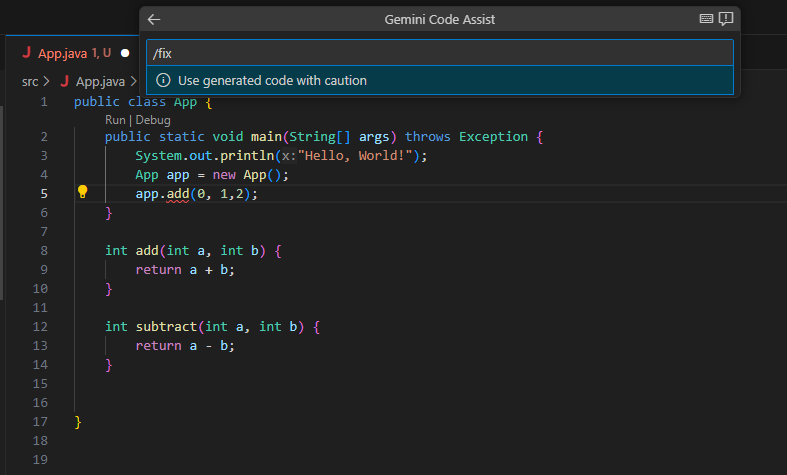
Task: Click the Java file icon on App.java tab
Action: point(27,52)
